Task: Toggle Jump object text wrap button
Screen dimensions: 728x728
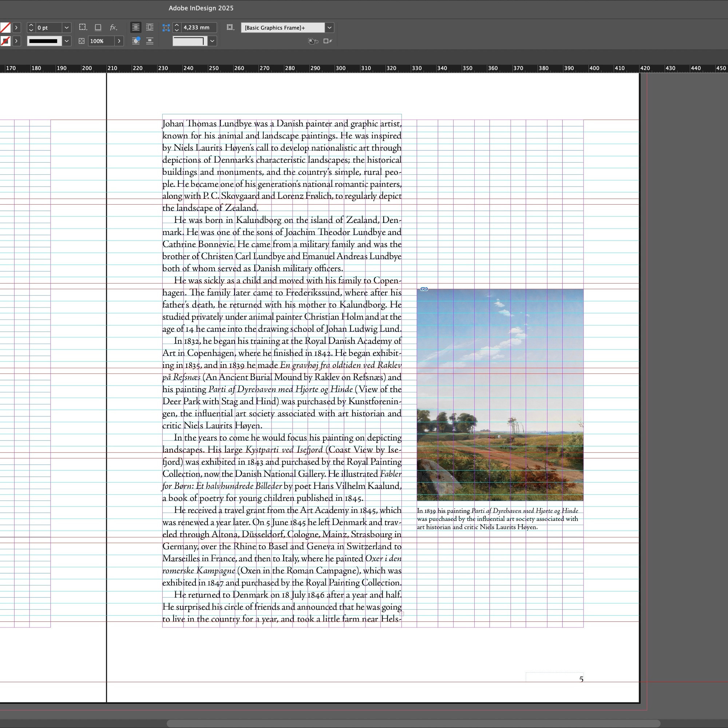Action: point(150,41)
